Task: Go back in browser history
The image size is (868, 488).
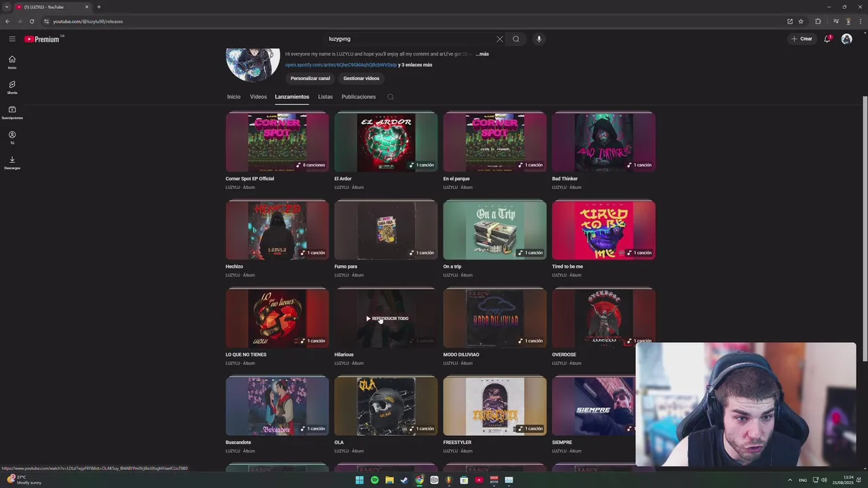Action: 7,21
